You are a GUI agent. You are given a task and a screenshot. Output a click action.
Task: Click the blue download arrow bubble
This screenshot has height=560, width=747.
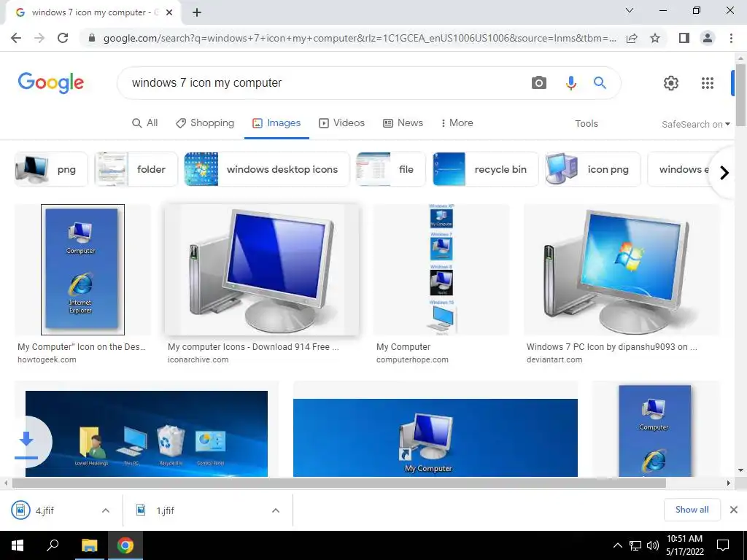pyautogui.click(x=27, y=442)
